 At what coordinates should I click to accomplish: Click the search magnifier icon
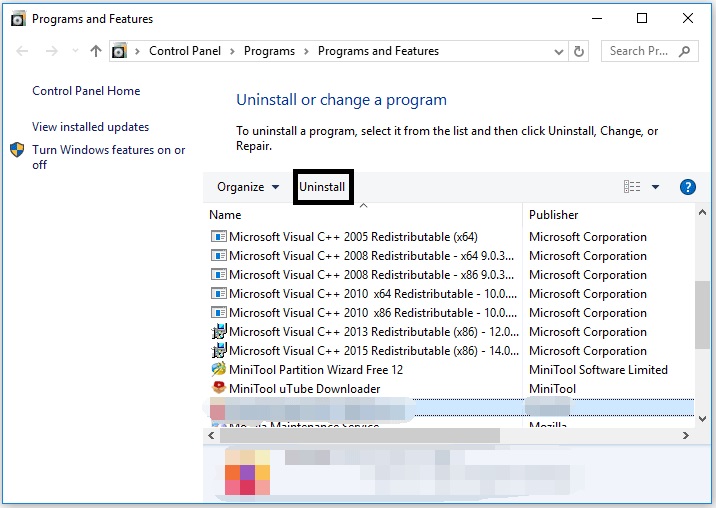[x=684, y=51]
